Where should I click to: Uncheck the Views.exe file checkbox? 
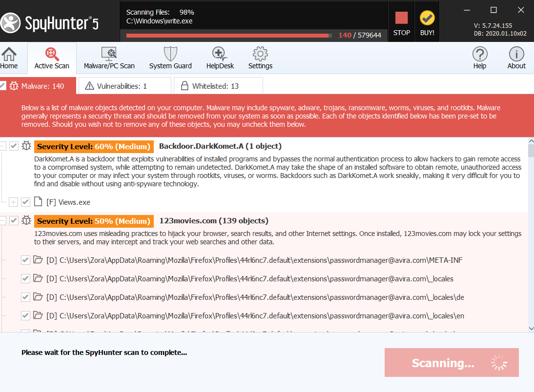coord(25,202)
